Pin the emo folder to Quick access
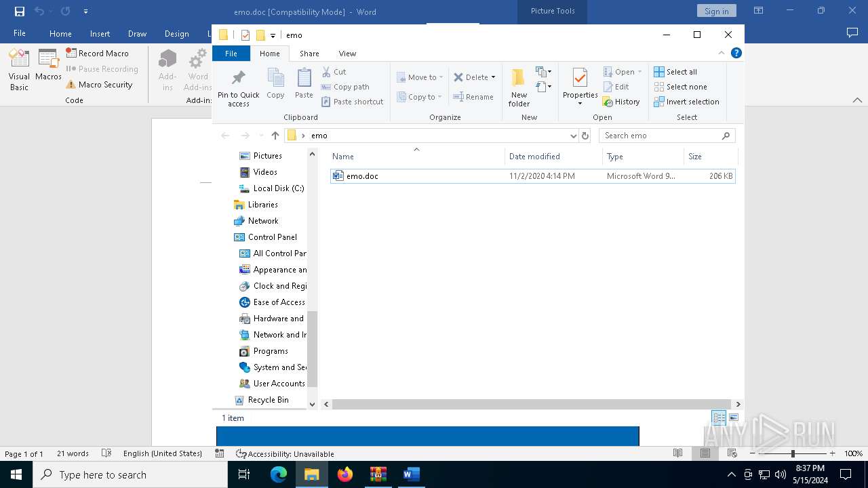This screenshot has height=488, width=868. 238,87
